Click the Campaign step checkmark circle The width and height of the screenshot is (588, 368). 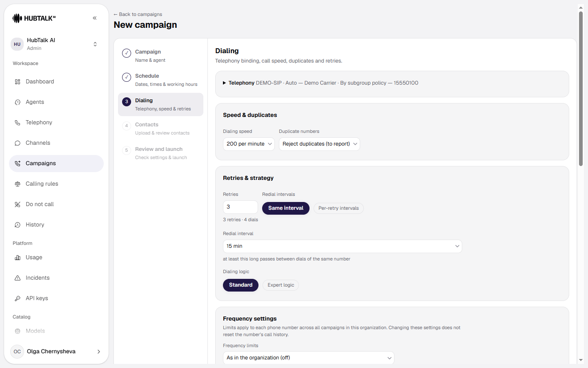point(127,53)
